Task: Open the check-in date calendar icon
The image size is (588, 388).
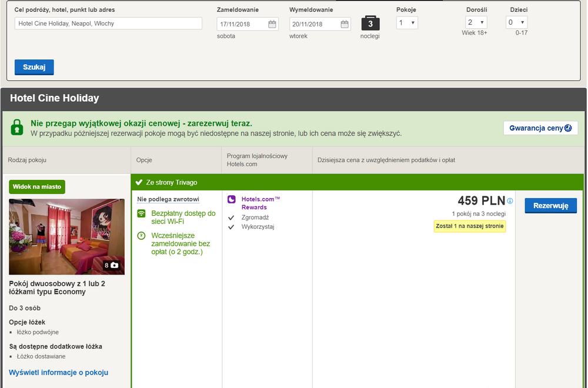Action: [272, 24]
